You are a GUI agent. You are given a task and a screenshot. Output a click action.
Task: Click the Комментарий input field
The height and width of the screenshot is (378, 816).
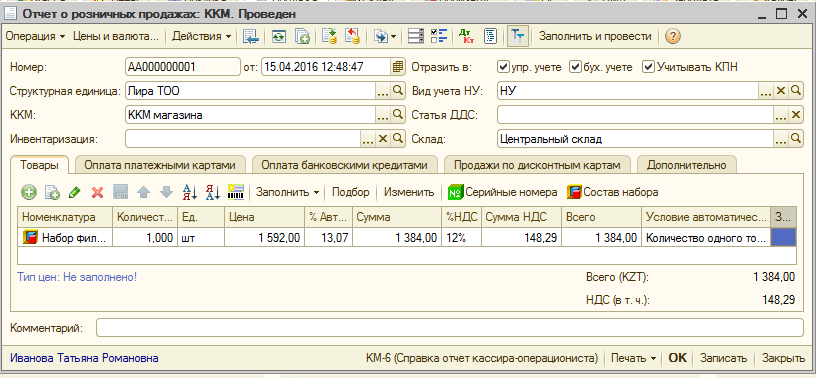pyautogui.click(x=450, y=328)
